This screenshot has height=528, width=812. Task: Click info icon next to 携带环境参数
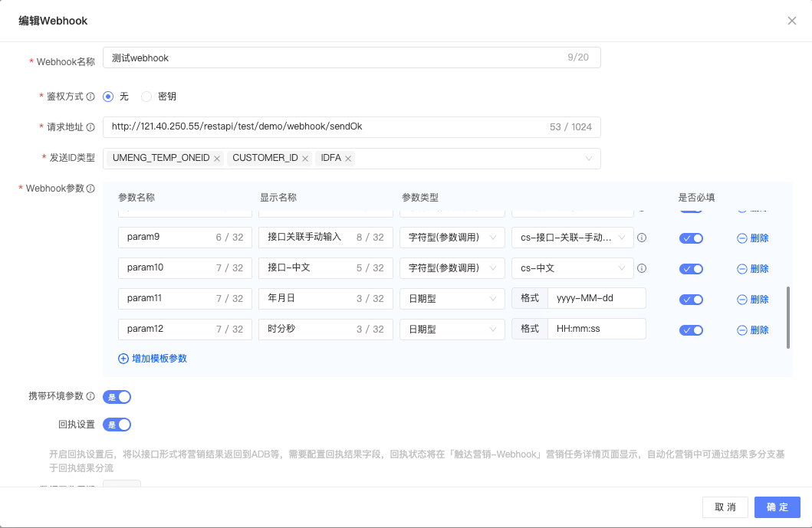(90, 396)
